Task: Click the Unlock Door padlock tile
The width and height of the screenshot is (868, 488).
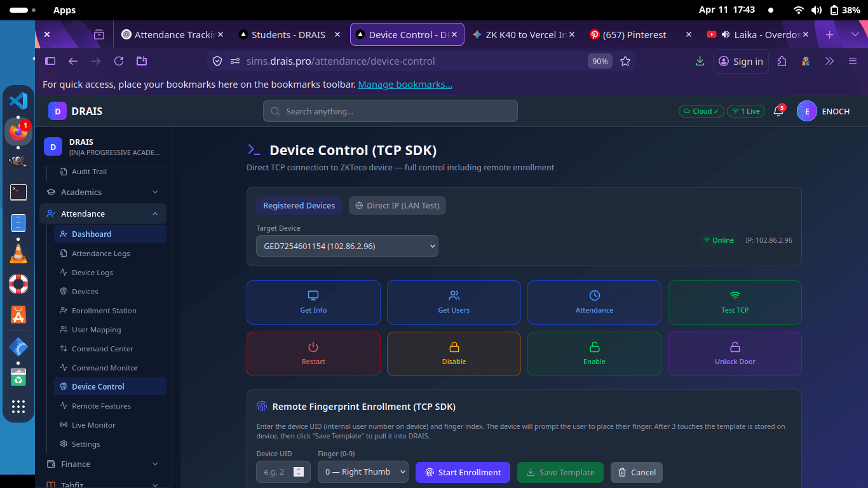Action: [735, 354]
